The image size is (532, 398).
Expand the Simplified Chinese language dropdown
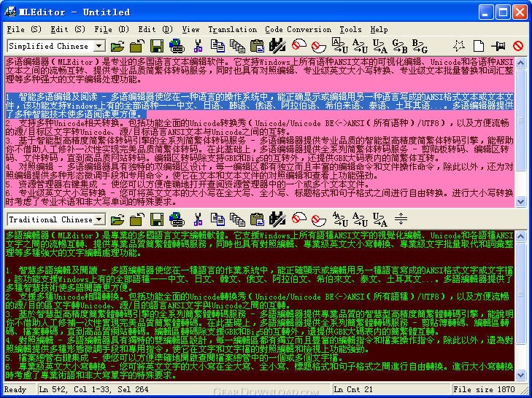[x=99, y=46]
